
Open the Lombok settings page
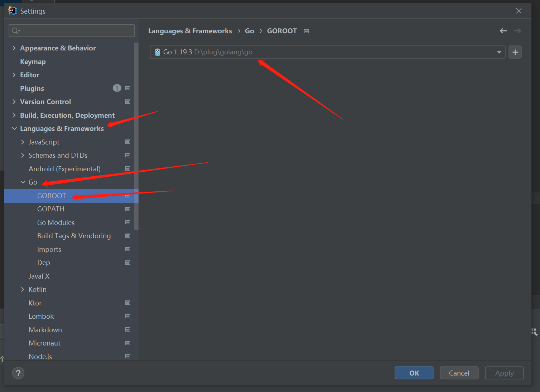[x=41, y=316]
